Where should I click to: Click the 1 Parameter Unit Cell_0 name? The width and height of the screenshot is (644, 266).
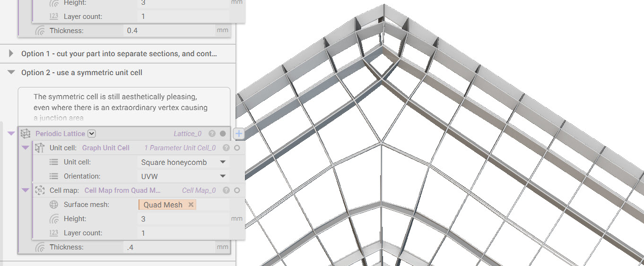tap(180, 148)
